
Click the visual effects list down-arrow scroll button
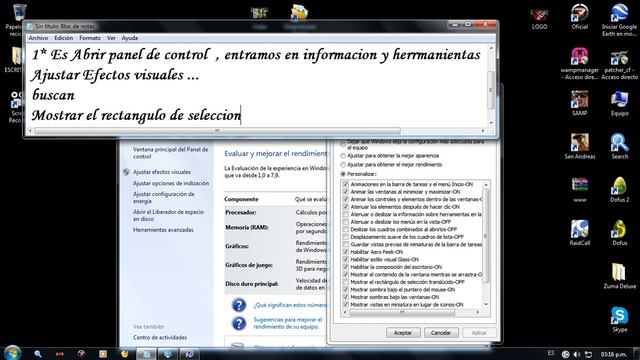(486, 304)
